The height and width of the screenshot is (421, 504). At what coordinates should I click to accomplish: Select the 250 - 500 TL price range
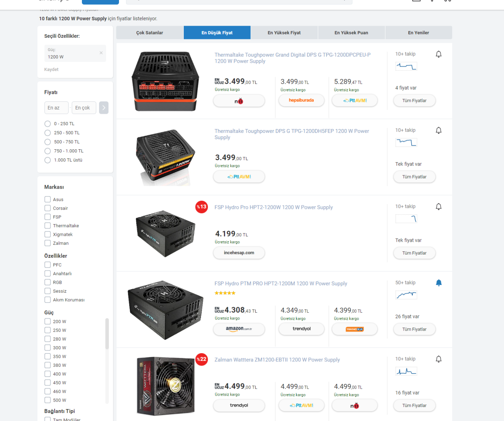point(48,133)
